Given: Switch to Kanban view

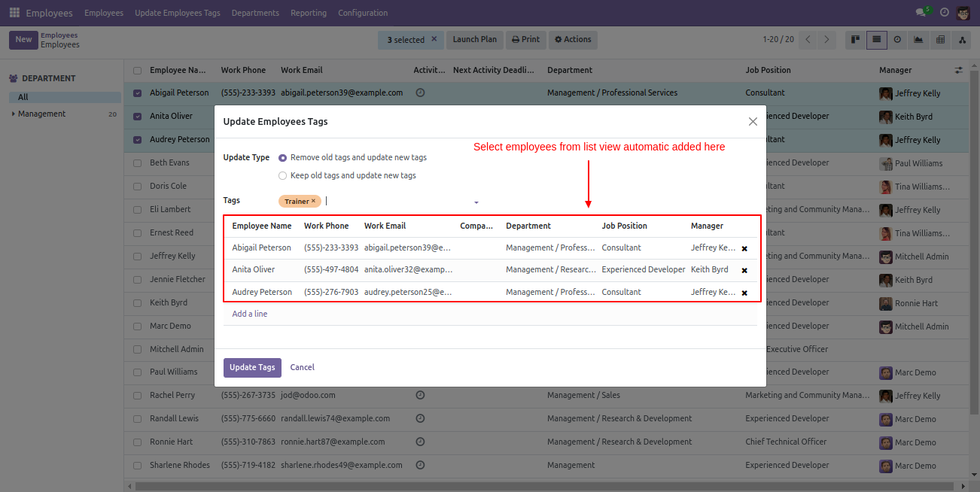Looking at the screenshot, I should 854,40.
